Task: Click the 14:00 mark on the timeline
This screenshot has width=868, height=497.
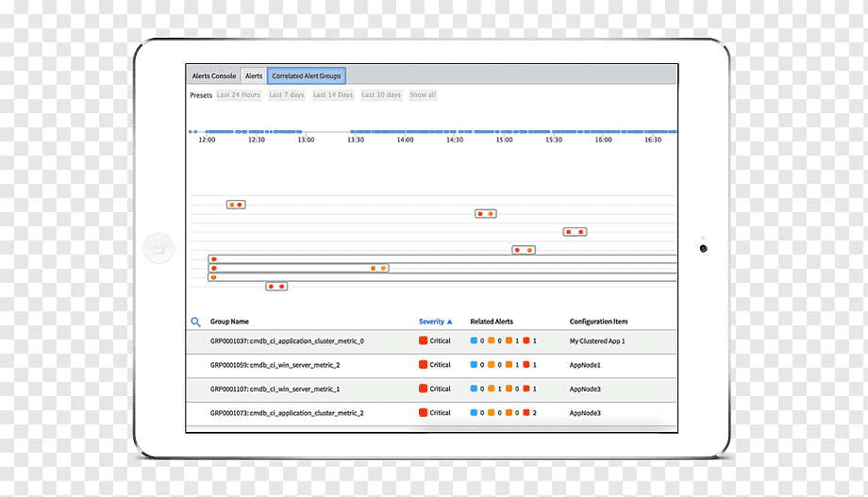Action: point(405,140)
